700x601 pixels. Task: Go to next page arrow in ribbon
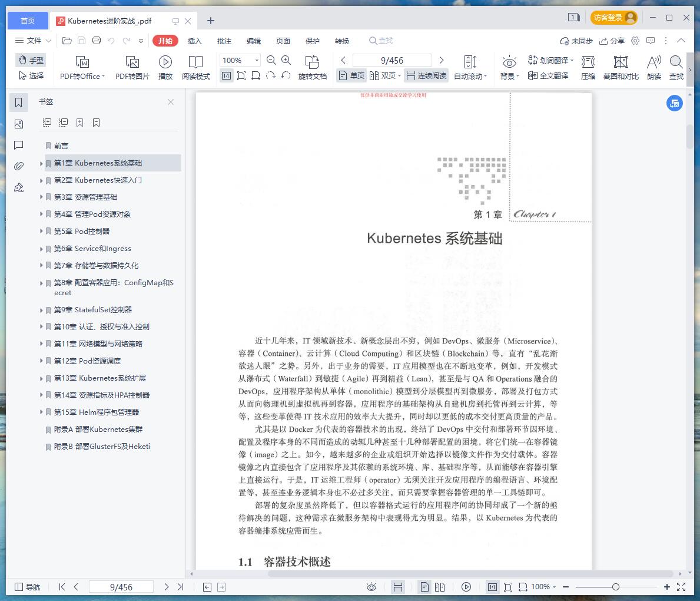tap(442, 60)
